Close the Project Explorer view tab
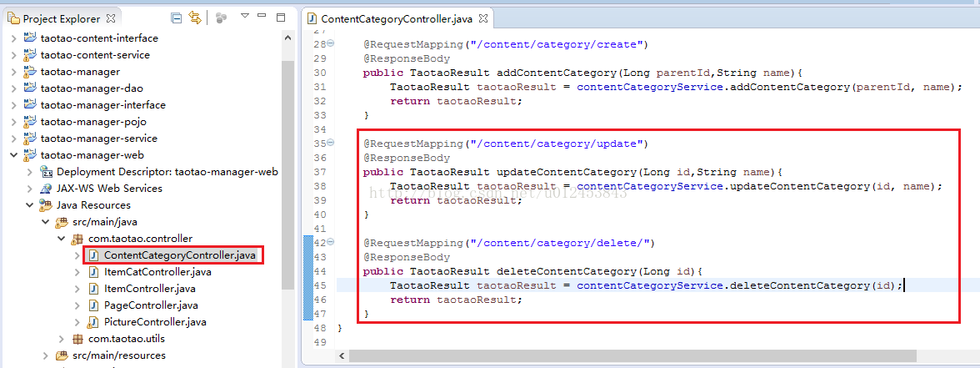This screenshot has width=980, height=368. tap(112, 18)
